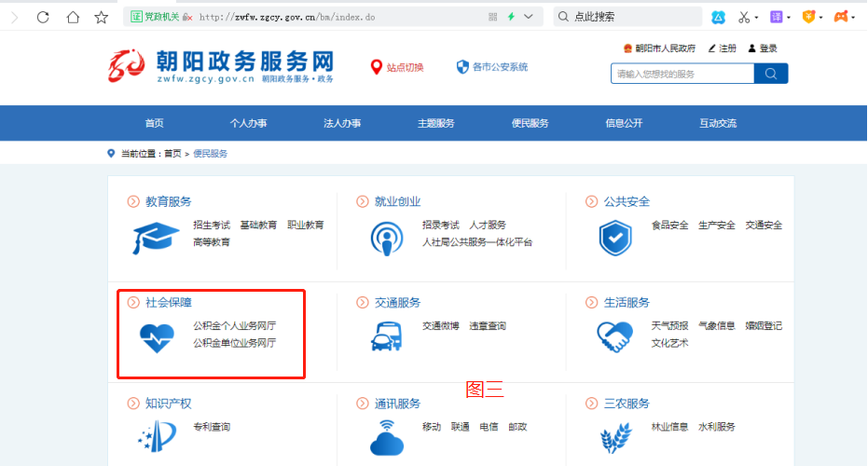Click the shield checkmark public safety icon
This screenshot has width=868, height=466.
[615, 238]
